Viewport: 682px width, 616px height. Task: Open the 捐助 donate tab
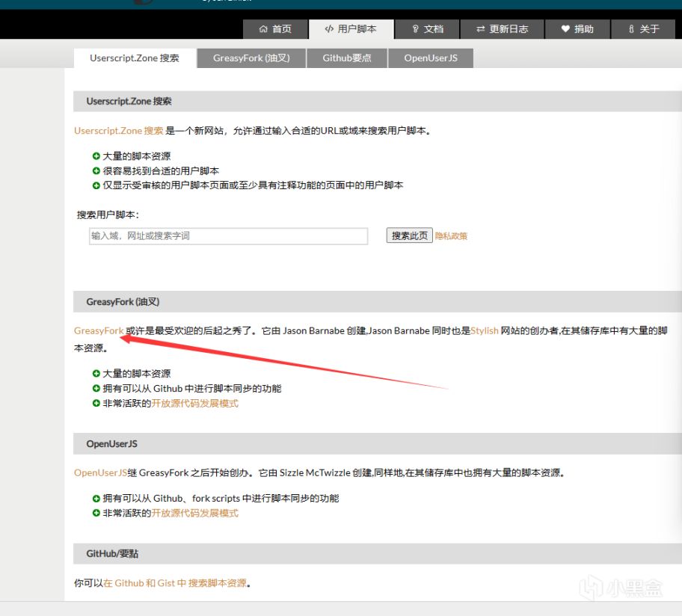tap(577, 29)
